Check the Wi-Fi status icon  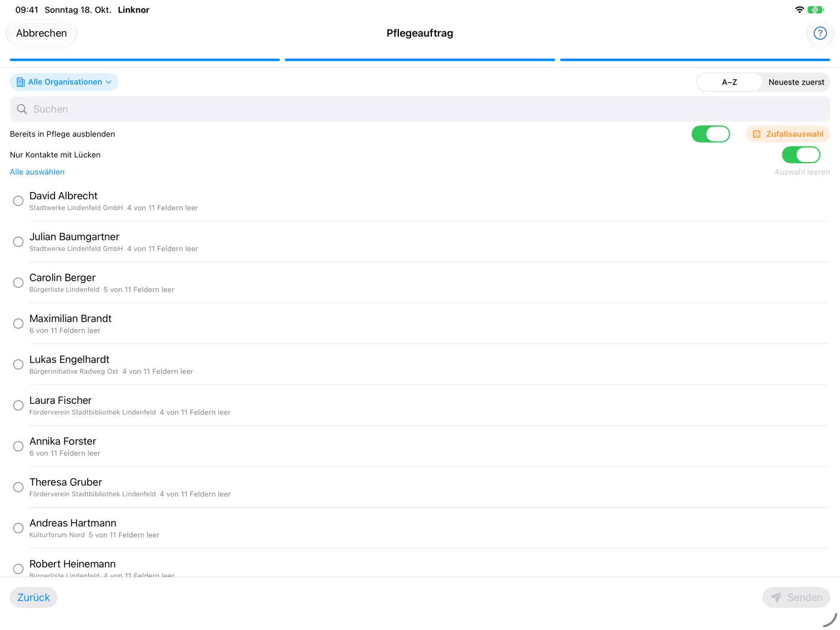(799, 10)
